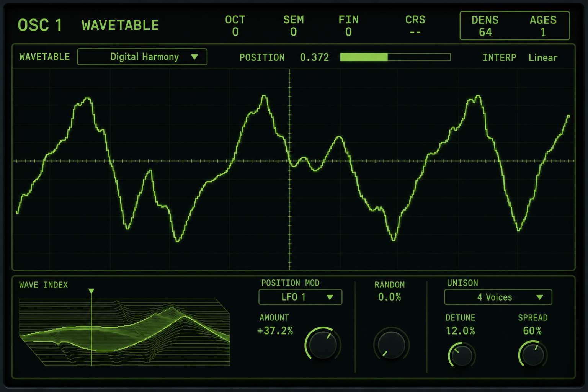This screenshot has height=392, width=588.
Task: Click the WAVETABLE oscillator type title
Action: pyautogui.click(x=120, y=25)
